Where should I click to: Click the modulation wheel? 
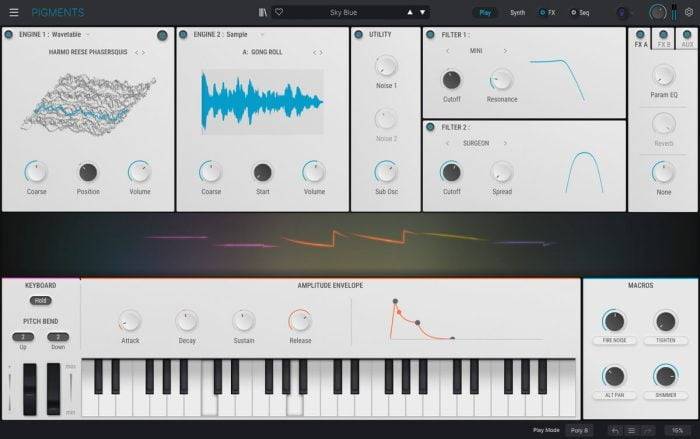[x=53, y=389]
